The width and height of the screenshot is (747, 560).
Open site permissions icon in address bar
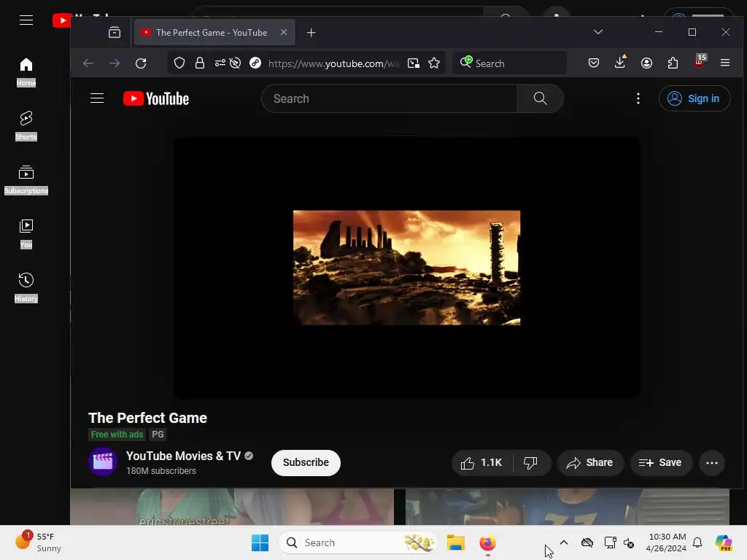pos(220,63)
